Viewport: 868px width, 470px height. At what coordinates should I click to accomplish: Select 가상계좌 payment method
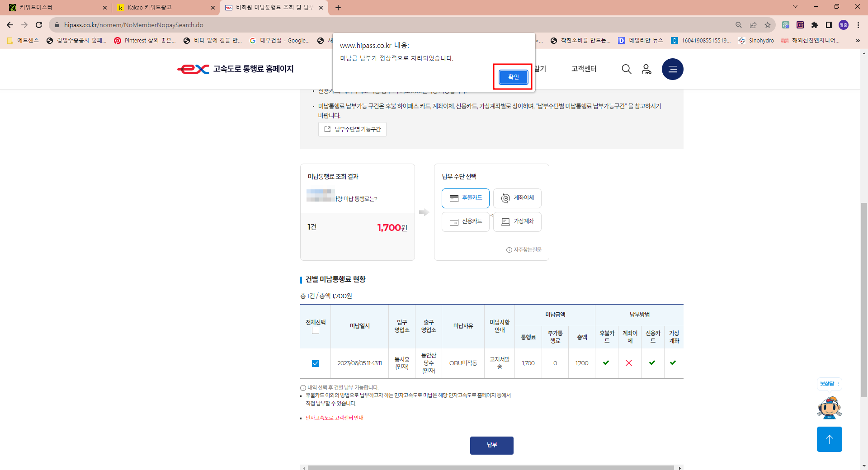pos(517,221)
